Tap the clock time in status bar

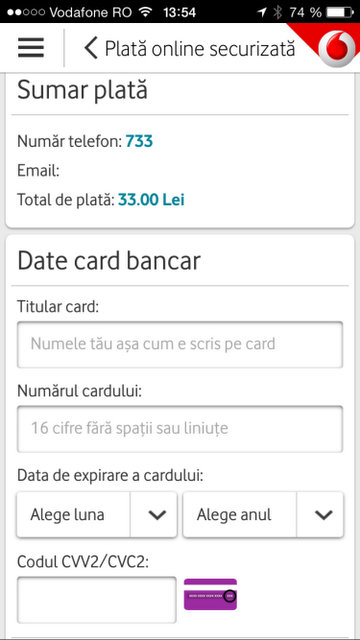(x=180, y=12)
